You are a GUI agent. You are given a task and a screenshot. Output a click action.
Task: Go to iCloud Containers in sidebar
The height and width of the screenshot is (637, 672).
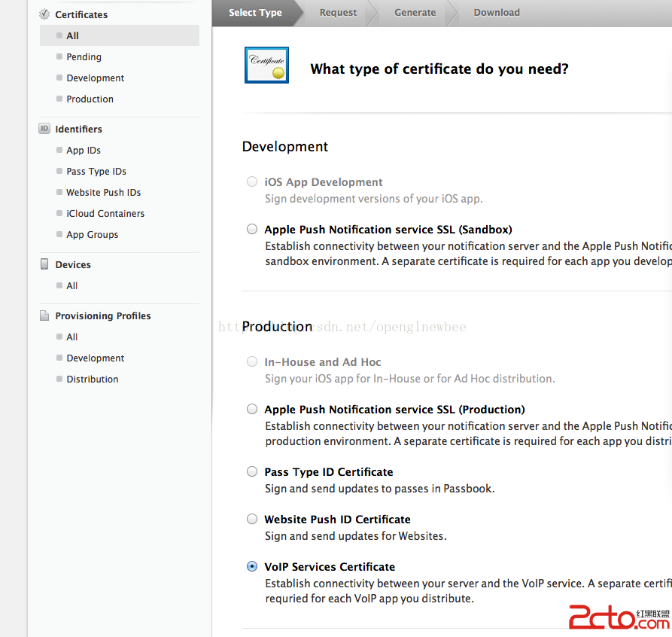tap(105, 213)
